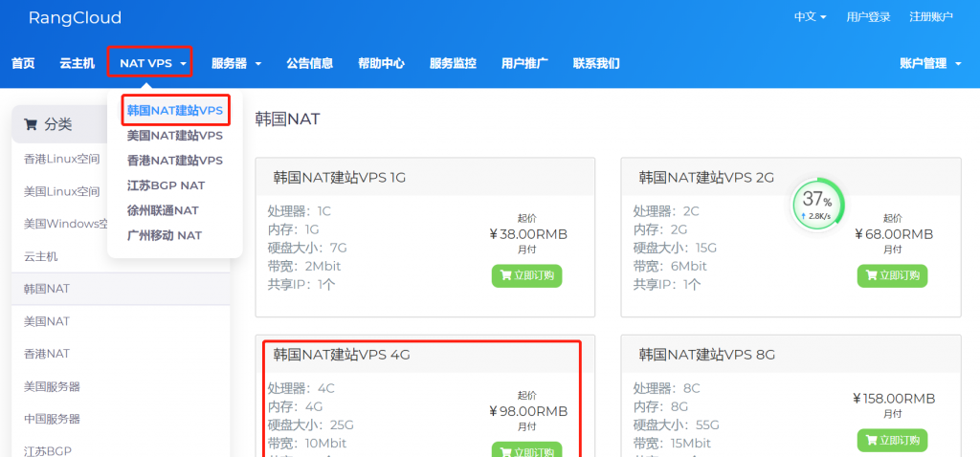Click 立即订购 for 韩国NAT建站VPS 2G
Image resolution: width=980 pixels, height=457 pixels.
point(893,276)
